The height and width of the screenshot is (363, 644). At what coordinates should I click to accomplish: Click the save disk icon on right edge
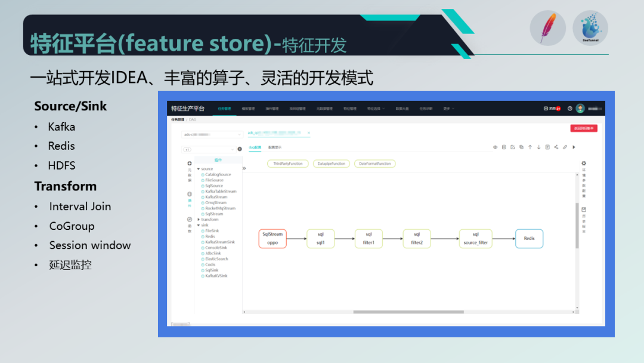click(x=584, y=210)
